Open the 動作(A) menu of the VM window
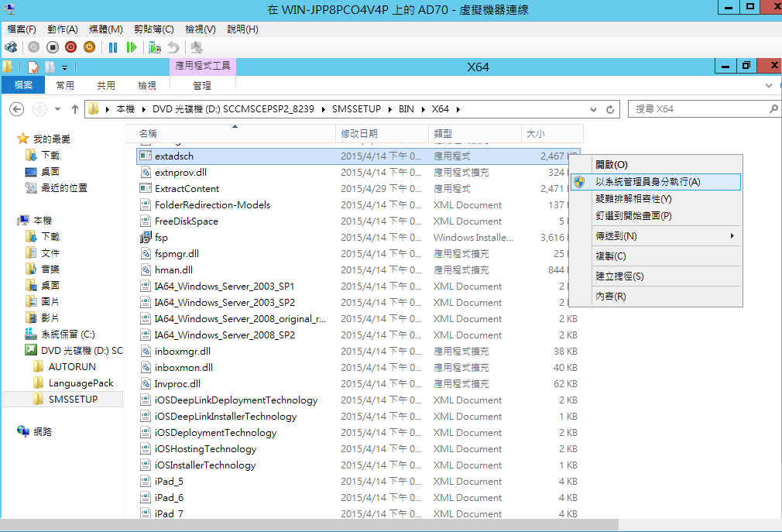This screenshot has height=532, width=782. [63, 29]
